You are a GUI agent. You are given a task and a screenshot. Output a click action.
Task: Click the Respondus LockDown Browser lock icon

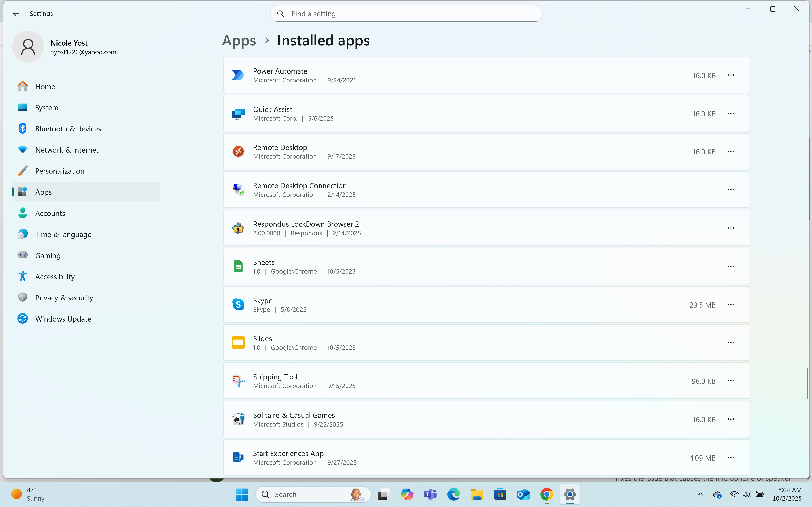pos(238,228)
